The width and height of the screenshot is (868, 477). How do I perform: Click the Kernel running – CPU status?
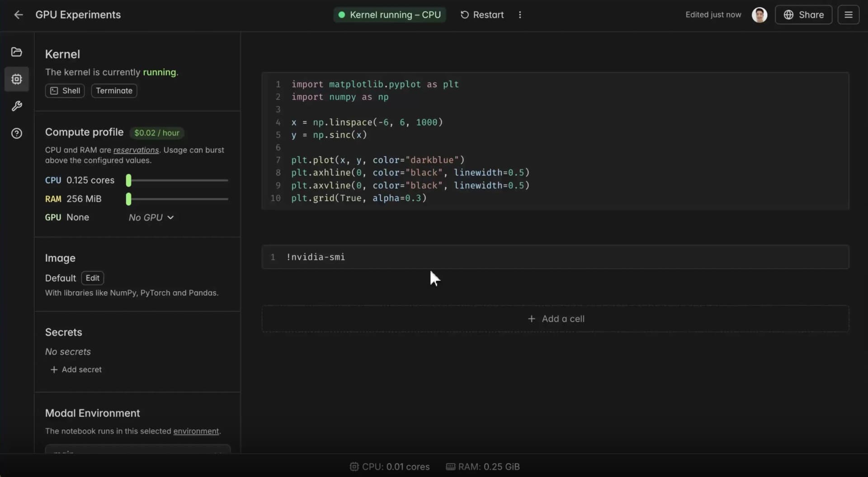click(x=389, y=15)
